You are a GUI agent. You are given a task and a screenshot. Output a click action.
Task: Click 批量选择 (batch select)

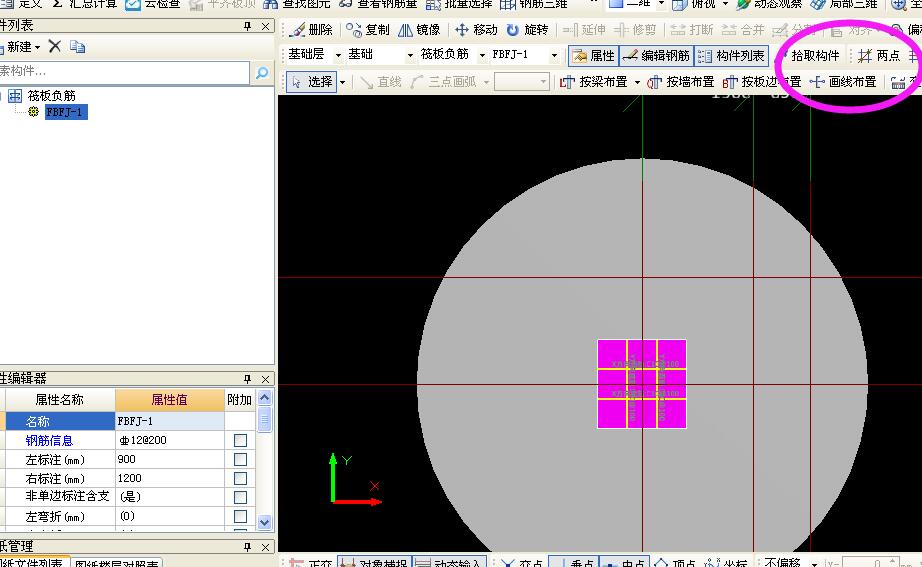(x=459, y=4)
